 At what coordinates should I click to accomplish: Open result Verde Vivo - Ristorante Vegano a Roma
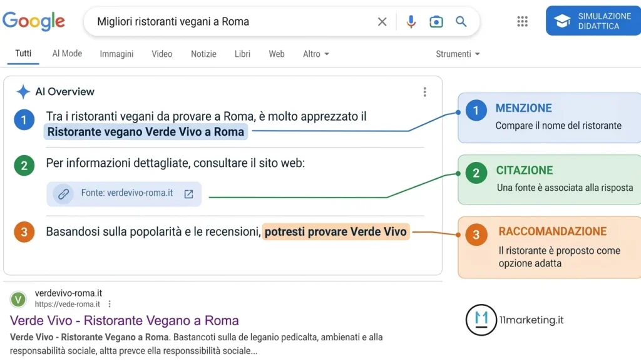(x=125, y=321)
